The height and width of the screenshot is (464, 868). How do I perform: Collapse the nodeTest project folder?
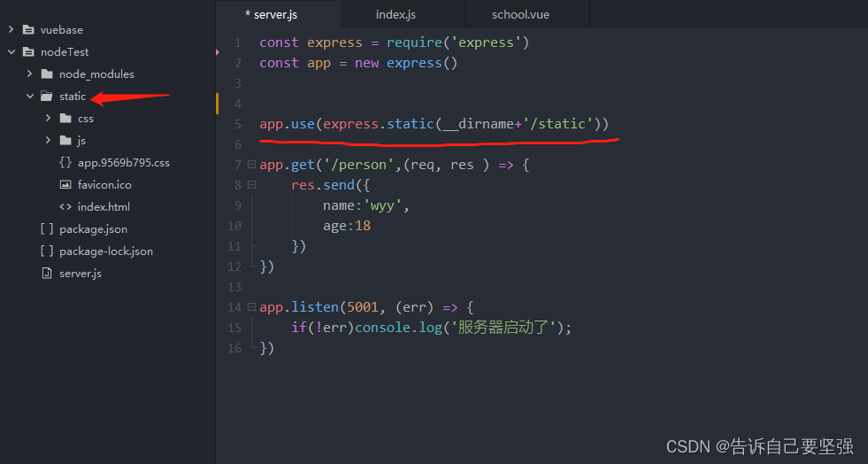12,51
